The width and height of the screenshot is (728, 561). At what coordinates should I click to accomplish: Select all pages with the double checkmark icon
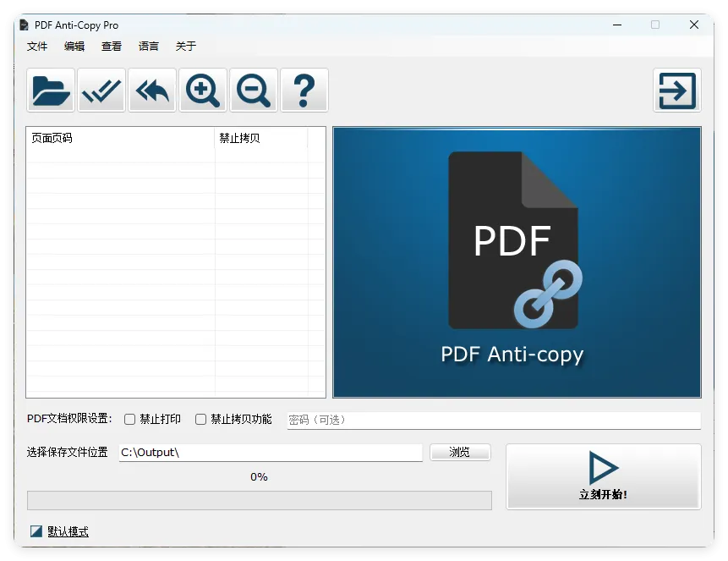click(x=101, y=90)
